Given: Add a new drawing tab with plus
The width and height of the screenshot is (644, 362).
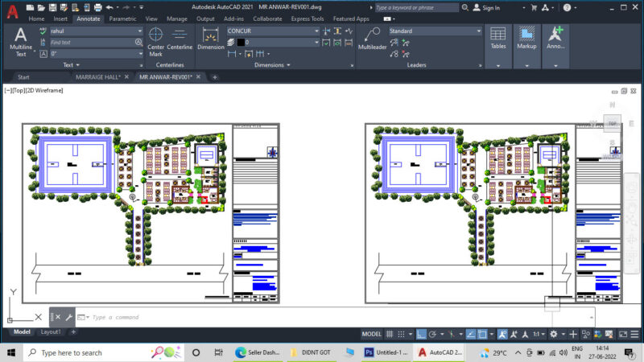Looking at the screenshot, I should (x=214, y=76).
